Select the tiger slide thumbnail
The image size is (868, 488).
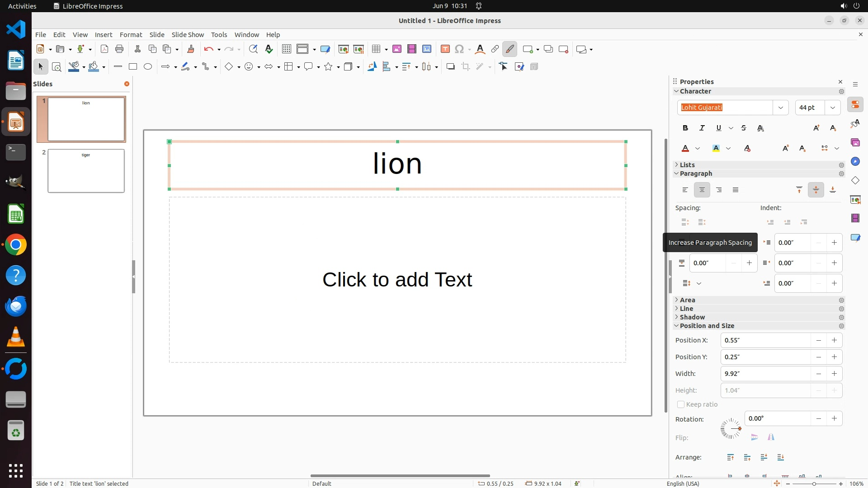tap(86, 171)
